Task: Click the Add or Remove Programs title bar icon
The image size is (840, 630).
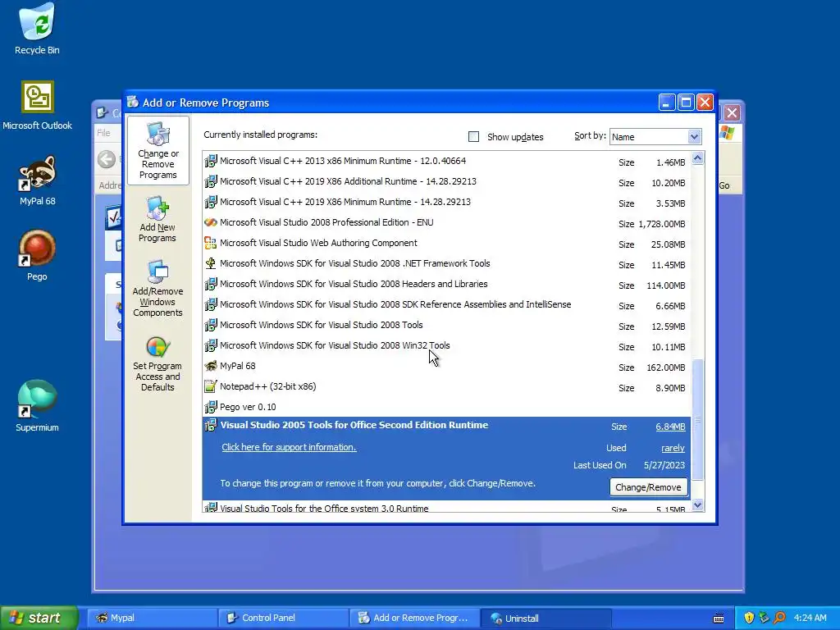Action: tap(133, 103)
